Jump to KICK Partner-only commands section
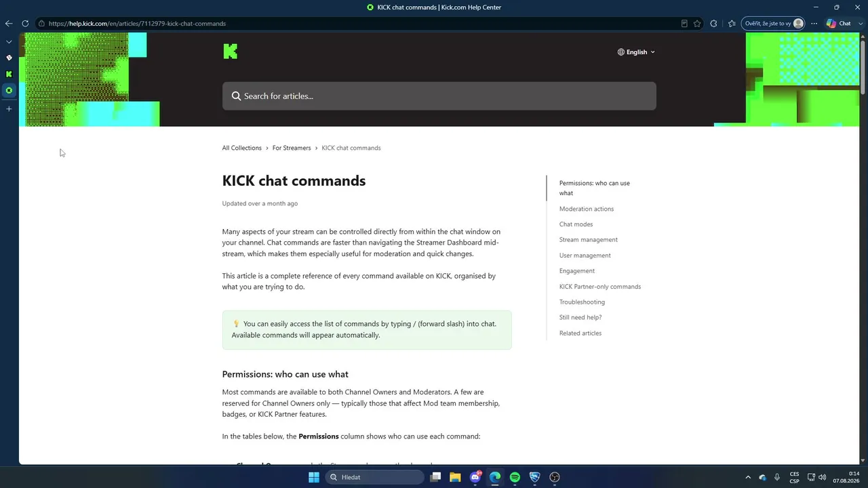 600,287
